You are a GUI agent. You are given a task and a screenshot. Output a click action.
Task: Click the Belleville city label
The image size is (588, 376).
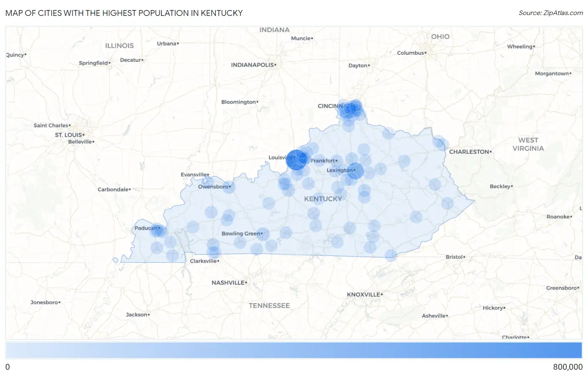click(x=80, y=142)
